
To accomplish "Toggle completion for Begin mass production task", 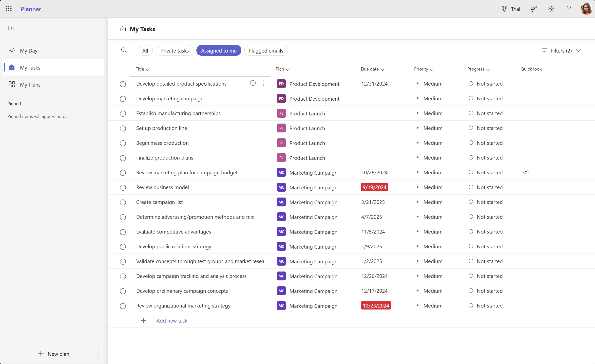I will click(x=123, y=143).
